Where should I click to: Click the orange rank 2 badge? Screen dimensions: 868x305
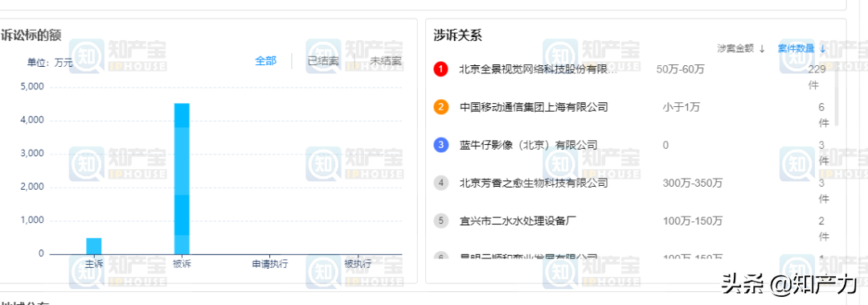click(x=440, y=107)
